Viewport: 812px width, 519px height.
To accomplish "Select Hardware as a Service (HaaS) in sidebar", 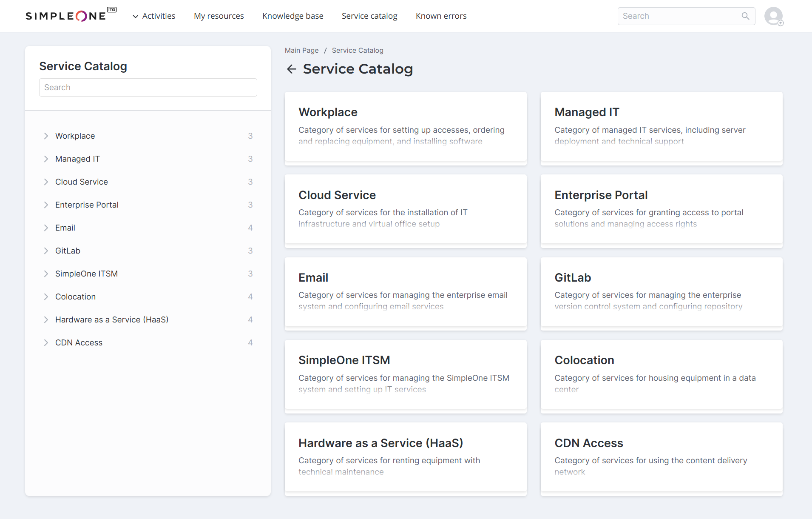I will [x=112, y=319].
